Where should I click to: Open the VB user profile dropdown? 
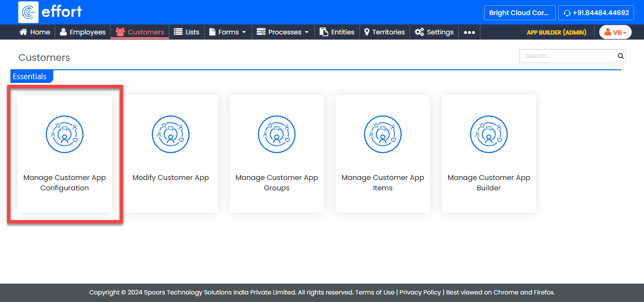(x=615, y=33)
